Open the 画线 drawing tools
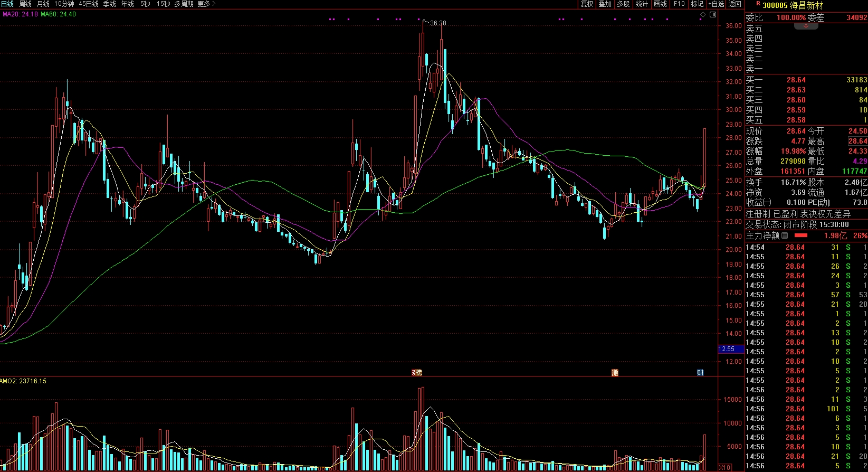The image size is (868, 472). pyautogui.click(x=660, y=4)
